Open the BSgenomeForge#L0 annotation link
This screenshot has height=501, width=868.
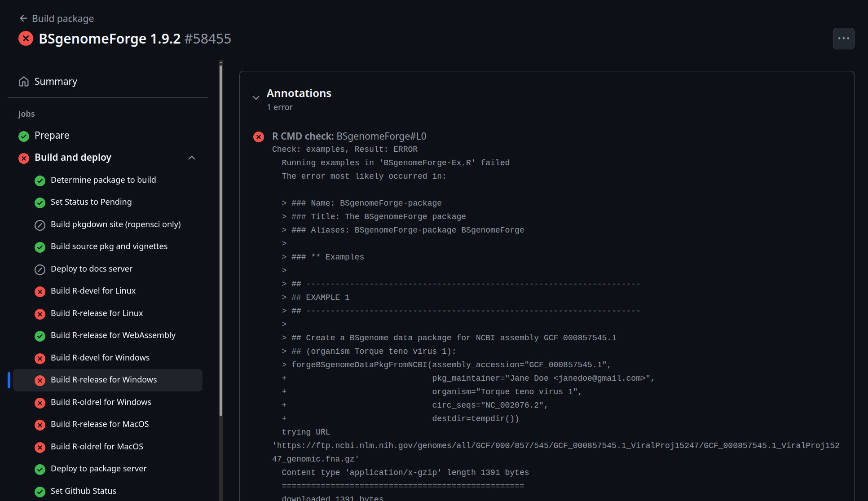(x=381, y=136)
